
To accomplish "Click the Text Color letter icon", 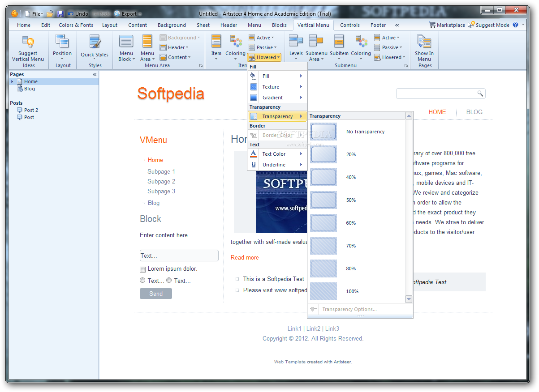I will 254,154.
